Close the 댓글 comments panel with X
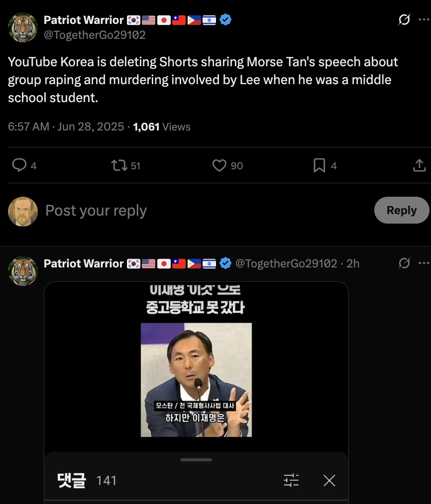Screen dimensions: 431x504 [329, 481]
